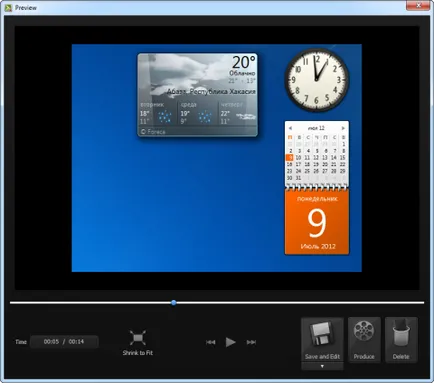Click next month arrow in calendar gadget
The width and height of the screenshot is (434, 383).
[x=343, y=128]
